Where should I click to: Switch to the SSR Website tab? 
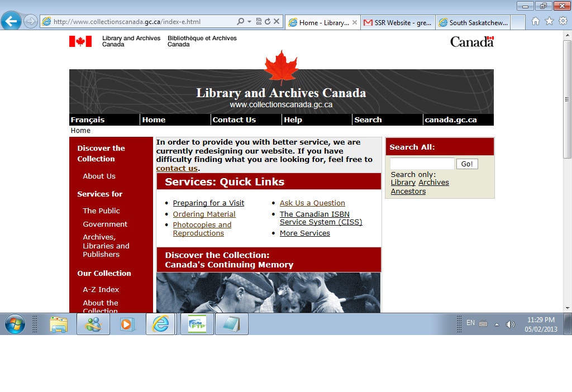tap(398, 22)
